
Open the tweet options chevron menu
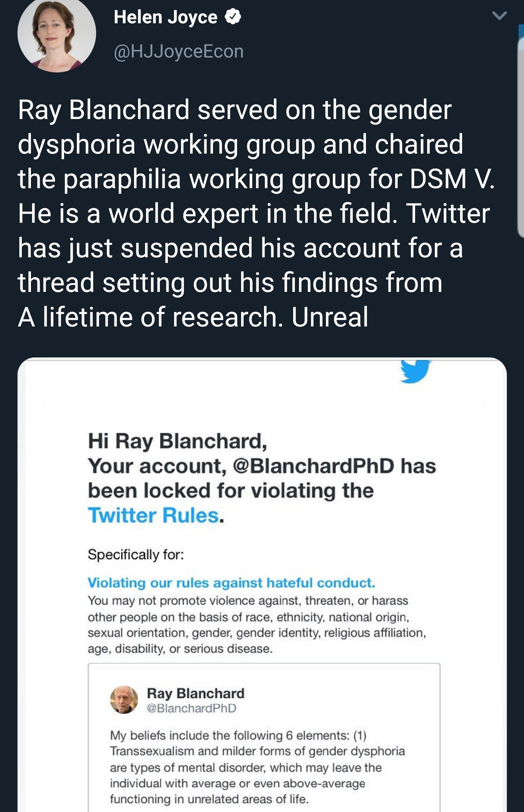tap(499, 16)
